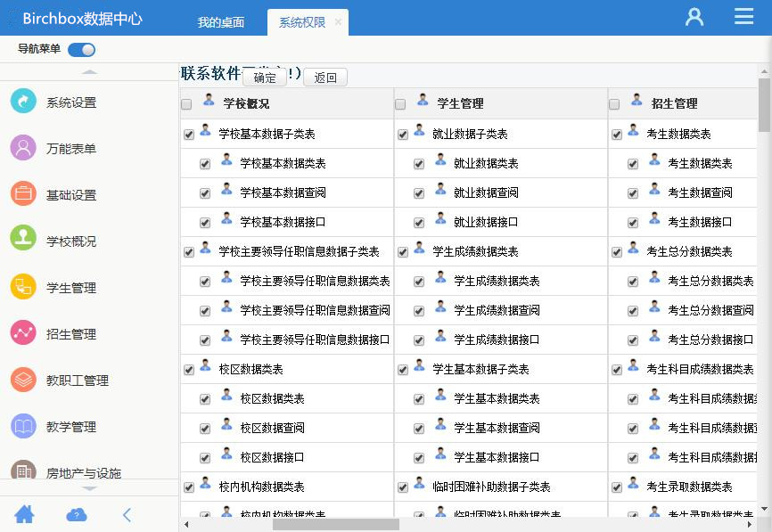Image resolution: width=772 pixels, height=532 pixels.
Task: Click the 校内机构数据类表 parent label
Action: pyautogui.click(x=261, y=487)
